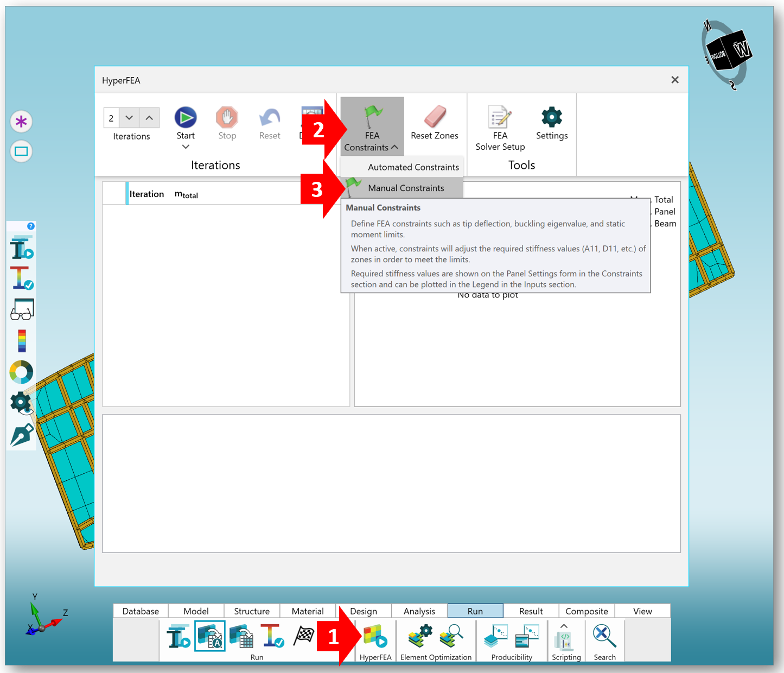Click the Start play icon in HyperFEA
784x673 pixels.
(186, 117)
